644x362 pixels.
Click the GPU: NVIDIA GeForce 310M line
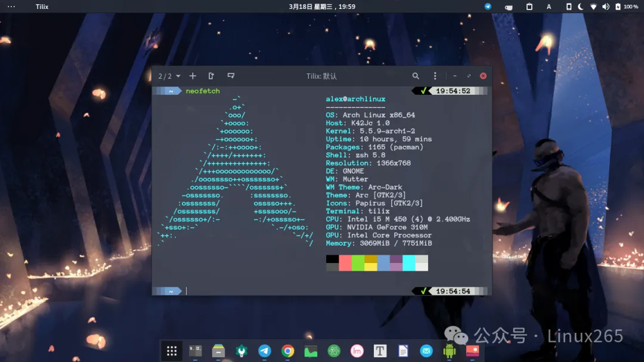click(377, 227)
